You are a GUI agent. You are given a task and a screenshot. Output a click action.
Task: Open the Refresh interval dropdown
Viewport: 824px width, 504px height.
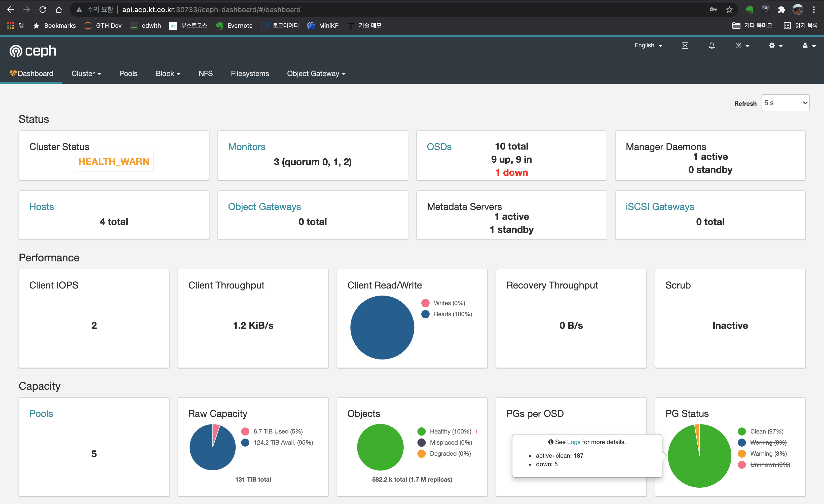tap(785, 103)
